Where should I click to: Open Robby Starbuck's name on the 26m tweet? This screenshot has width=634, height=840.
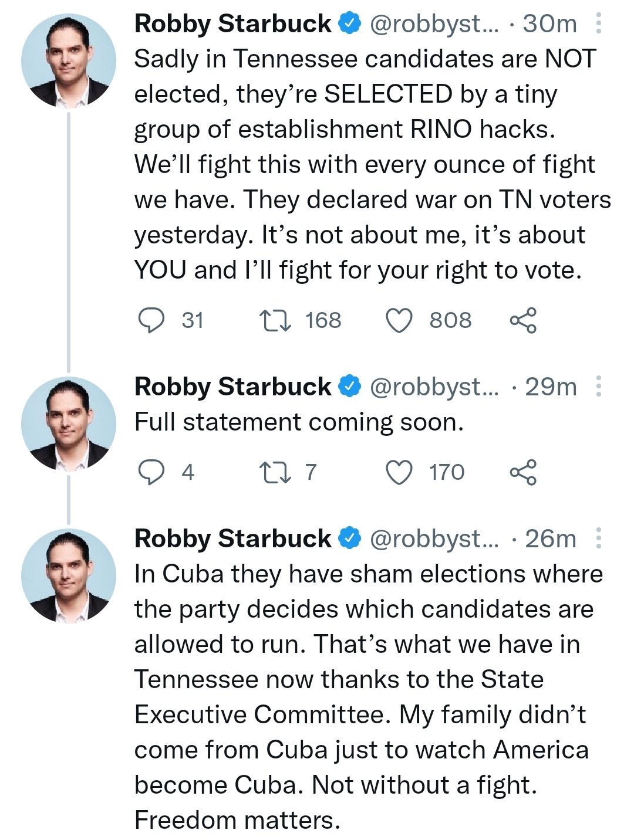(x=232, y=538)
